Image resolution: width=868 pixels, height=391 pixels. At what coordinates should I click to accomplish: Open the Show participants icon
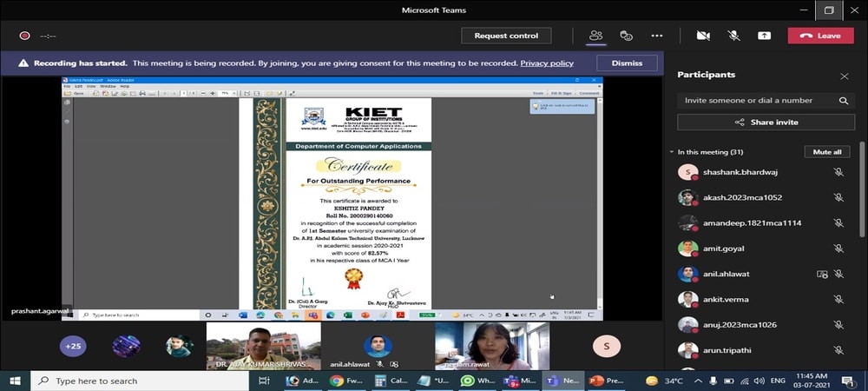[x=595, y=36]
